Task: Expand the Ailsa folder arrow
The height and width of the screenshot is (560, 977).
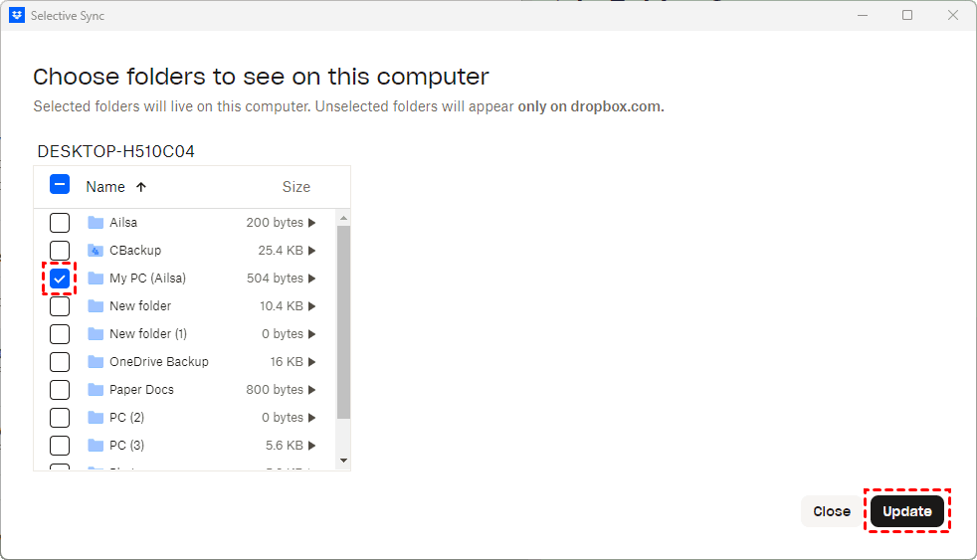Action: (x=312, y=223)
